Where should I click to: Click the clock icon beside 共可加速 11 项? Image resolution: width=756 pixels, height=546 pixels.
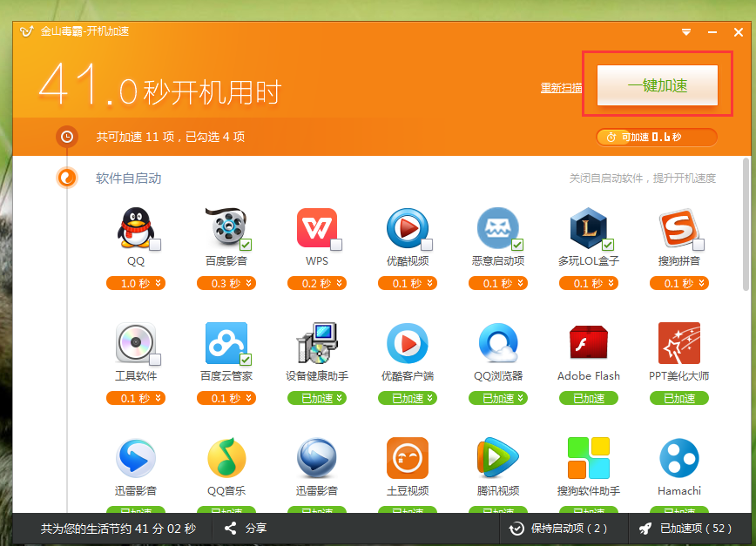[67, 137]
